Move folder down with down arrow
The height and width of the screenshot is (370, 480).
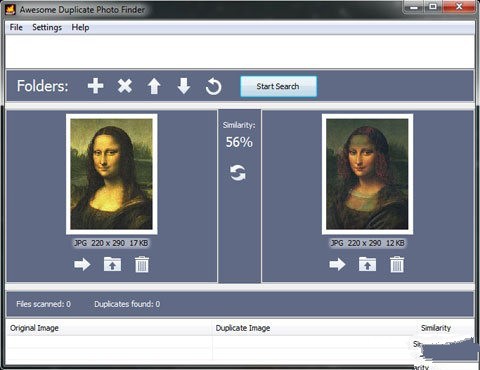coord(184,86)
